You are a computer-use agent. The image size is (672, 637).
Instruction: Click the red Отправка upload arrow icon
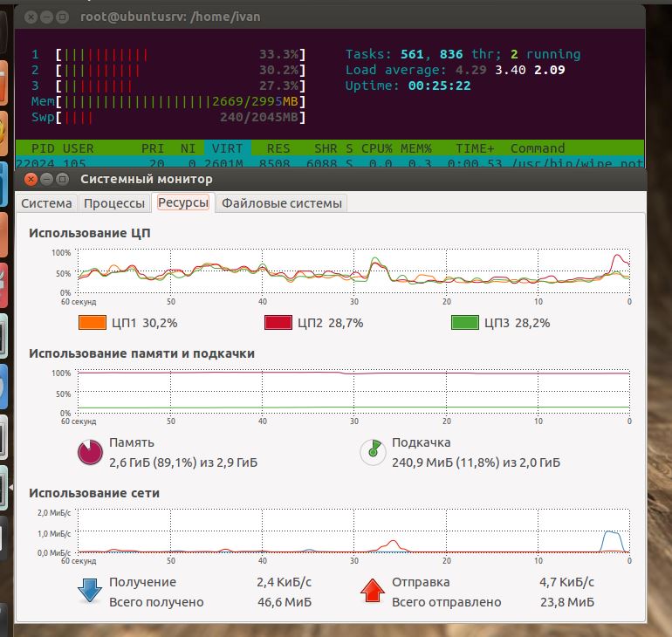point(374,591)
